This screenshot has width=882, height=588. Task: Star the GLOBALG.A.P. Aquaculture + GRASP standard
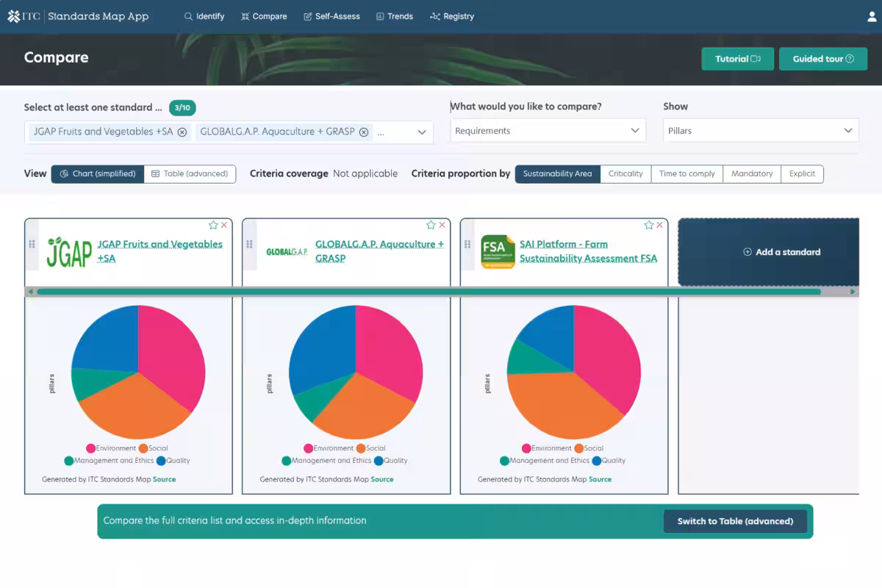[431, 225]
